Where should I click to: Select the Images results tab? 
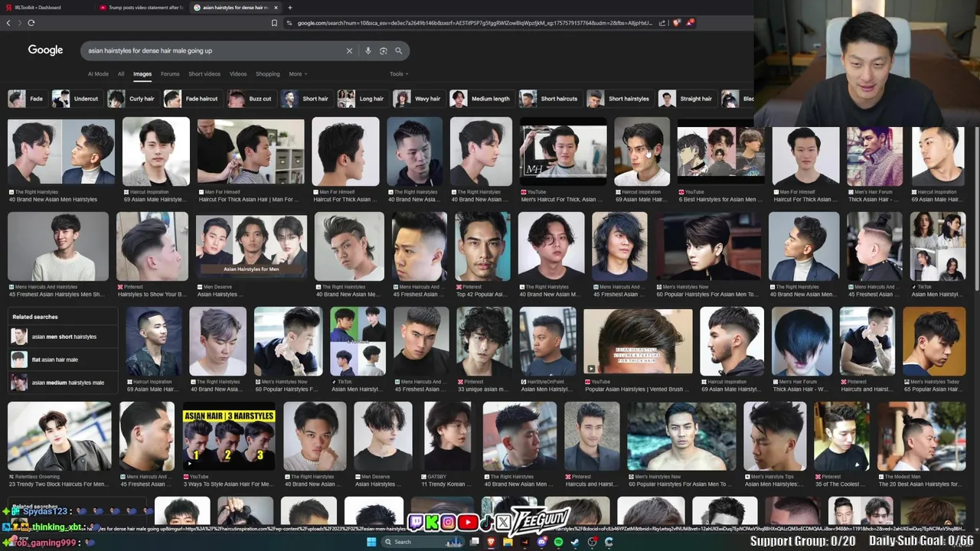tap(142, 74)
